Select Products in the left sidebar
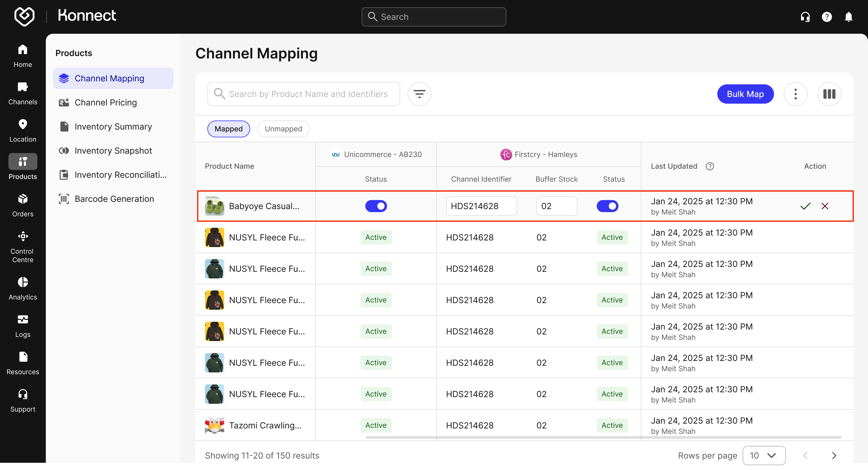Viewport: 868px width, 470px height. [x=23, y=168]
